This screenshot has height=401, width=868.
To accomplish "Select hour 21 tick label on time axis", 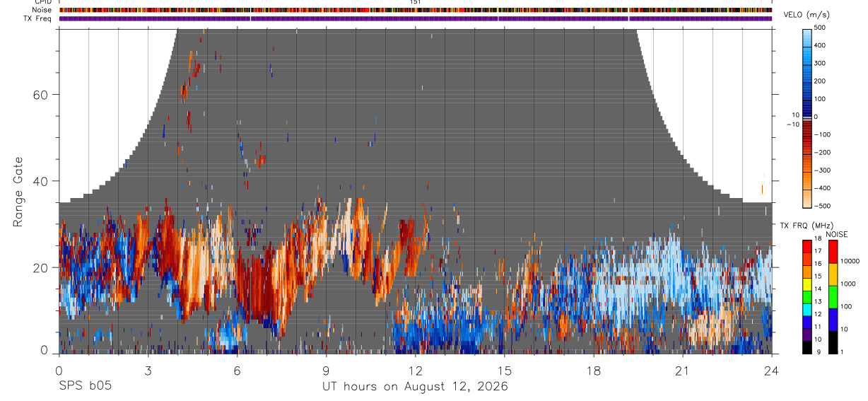I will [x=682, y=370].
